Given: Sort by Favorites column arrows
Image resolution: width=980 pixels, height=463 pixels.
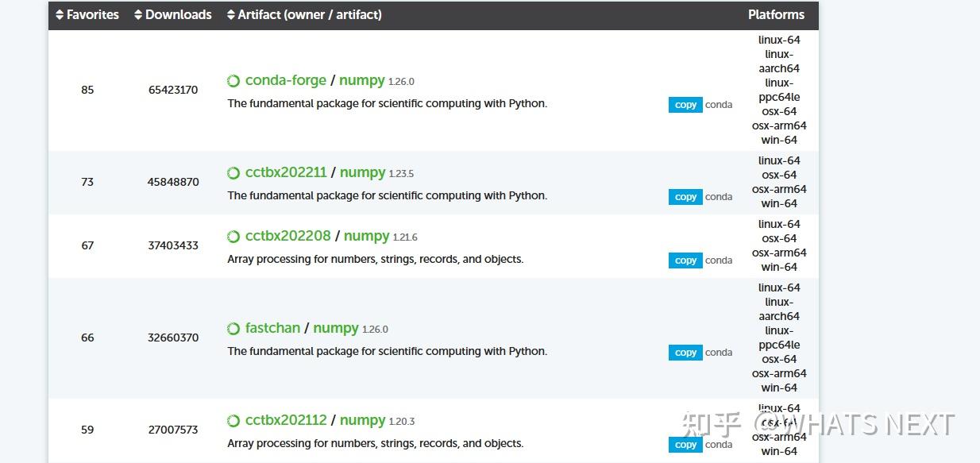Looking at the screenshot, I should pyautogui.click(x=60, y=15).
